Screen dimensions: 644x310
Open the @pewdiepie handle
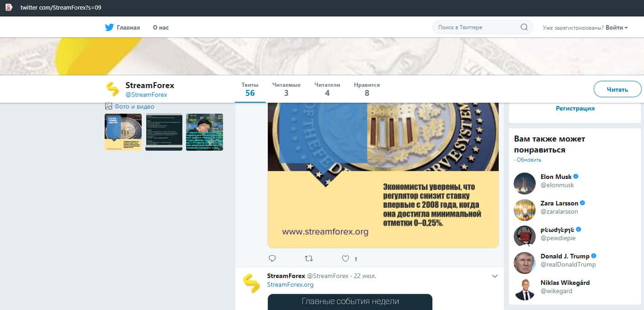558,238
